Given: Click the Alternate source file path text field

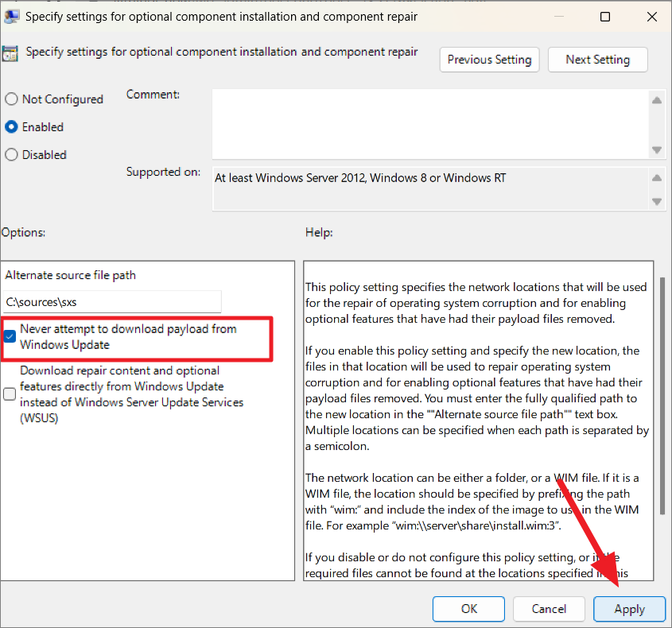Looking at the screenshot, I should tap(111, 302).
